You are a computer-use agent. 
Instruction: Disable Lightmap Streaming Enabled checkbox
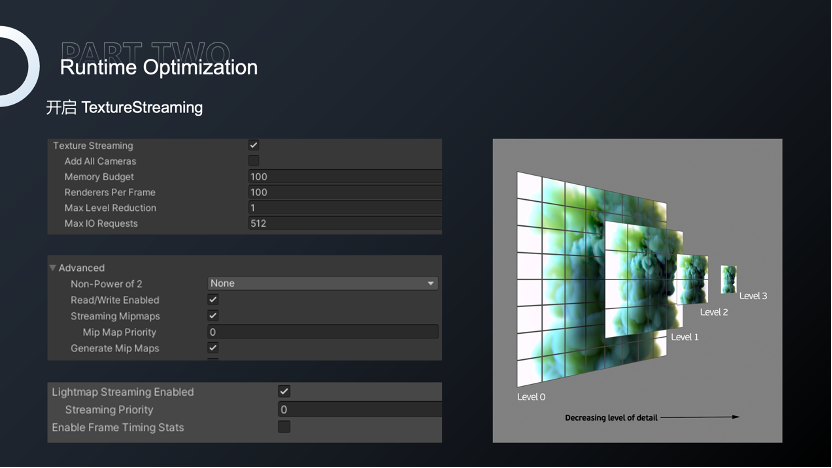click(x=284, y=392)
